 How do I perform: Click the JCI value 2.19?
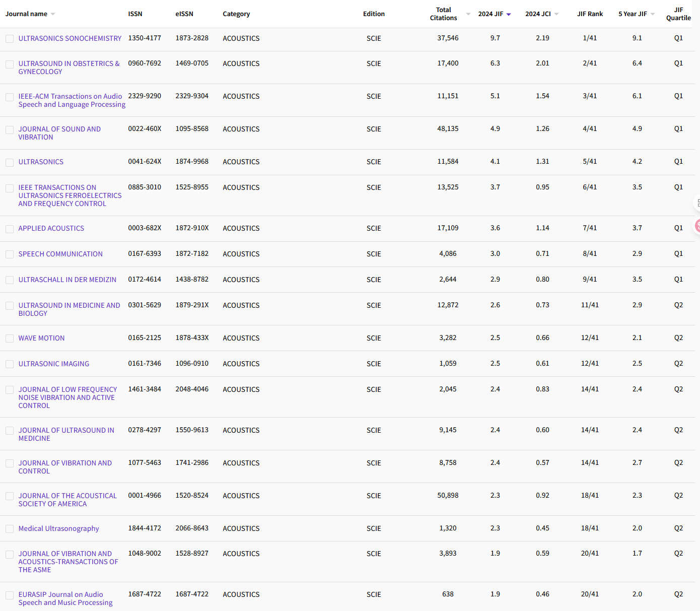[x=542, y=38]
